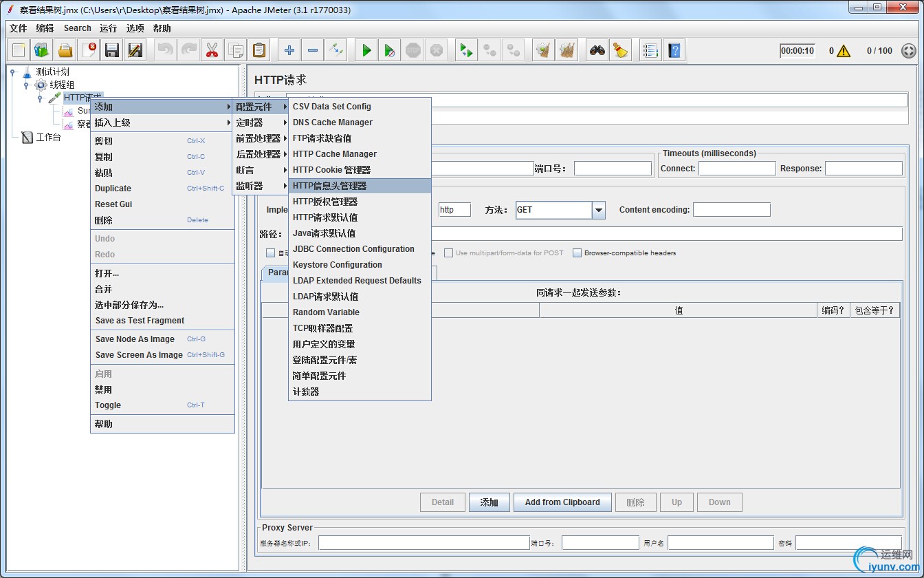The image size is (924, 578).
Task: Click the Cut scissors icon
Action: coord(212,50)
